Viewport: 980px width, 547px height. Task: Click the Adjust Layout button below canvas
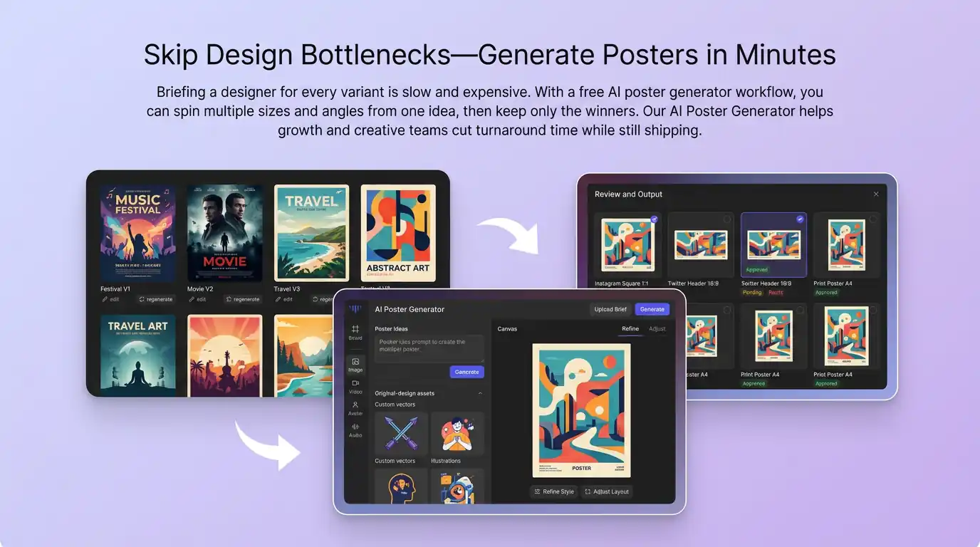coord(607,491)
